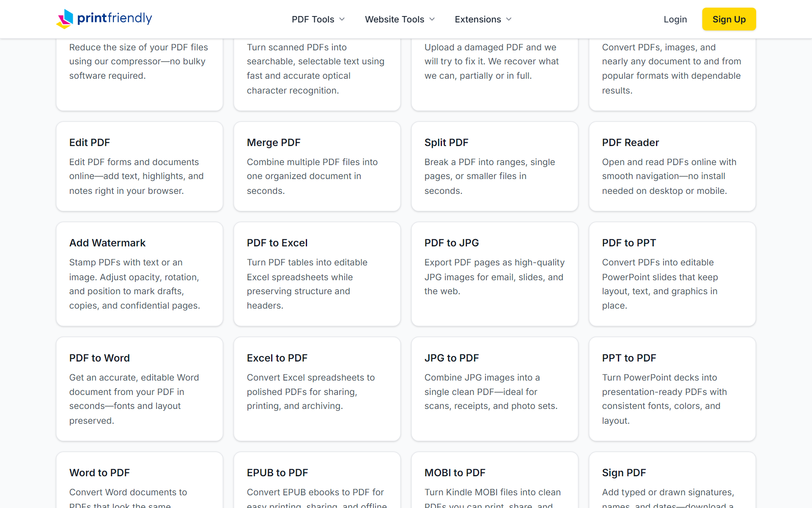Open the Excel to PDF tool
Viewport: 812px width, 508px height.
317,389
